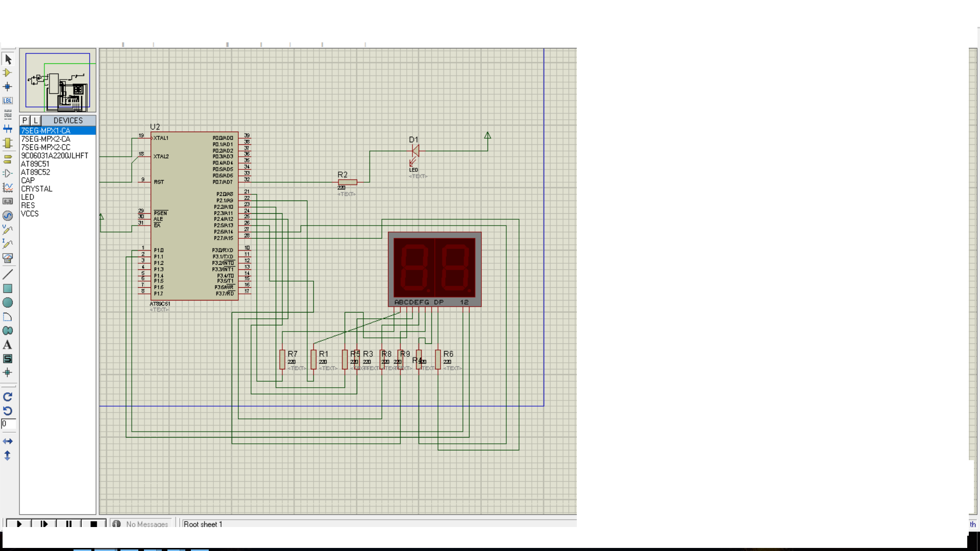The width and height of the screenshot is (980, 551).
Task: Choose Subcircuit Mode tool
Action: click(x=8, y=143)
